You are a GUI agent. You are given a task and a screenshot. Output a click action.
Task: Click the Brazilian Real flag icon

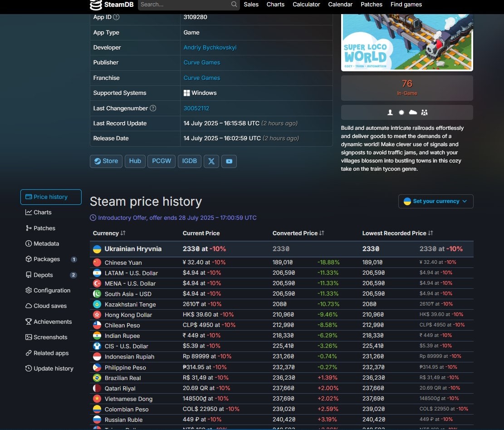pos(97,378)
